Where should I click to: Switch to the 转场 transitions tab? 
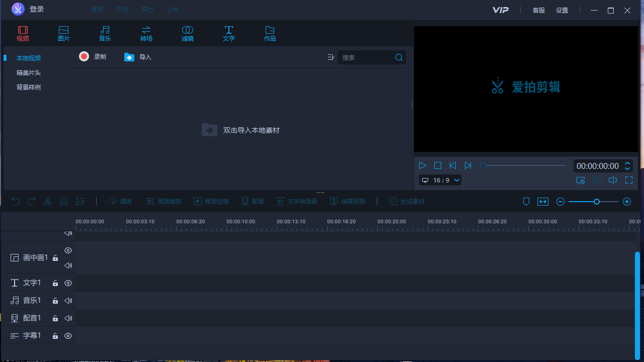pos(146,34)
